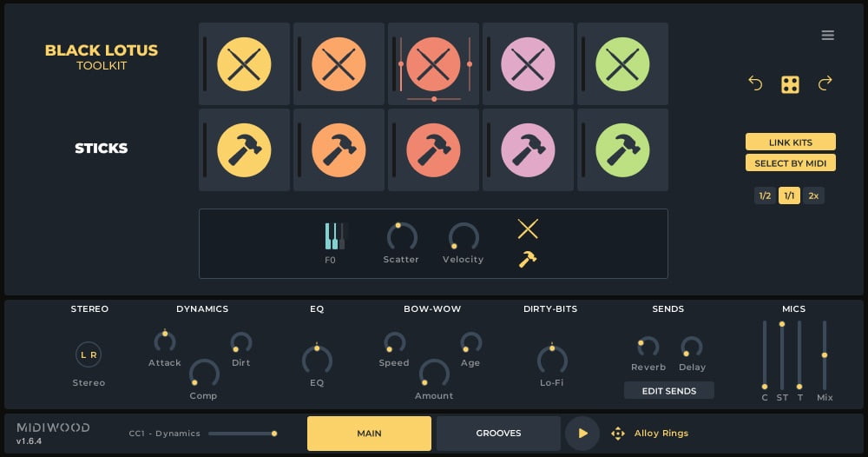Select the green crossed-sticks pad
Image resolution: width=868 pixels, height=457 pixels.
[622, 64]
